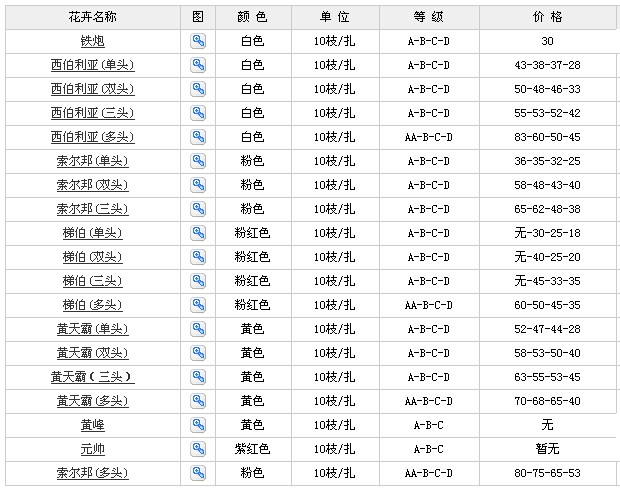Click the 价格 column header
Viewport: 620px width, 493px height.
tap(548, 17)
